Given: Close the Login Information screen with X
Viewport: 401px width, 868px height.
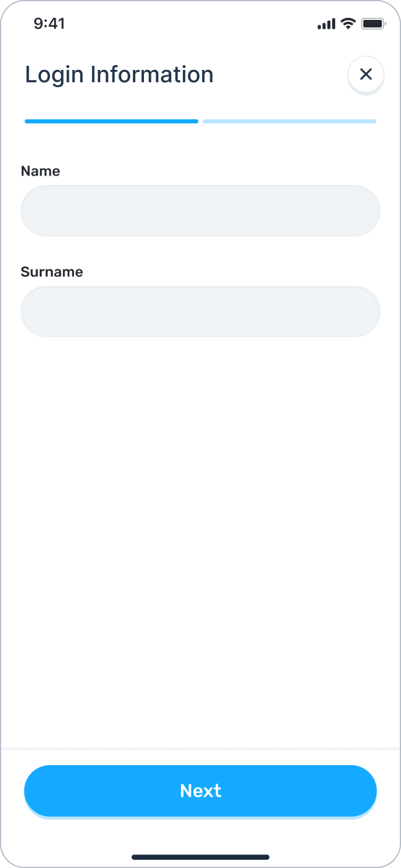Looking at the screenshot, I should click(x=366, y=74).
